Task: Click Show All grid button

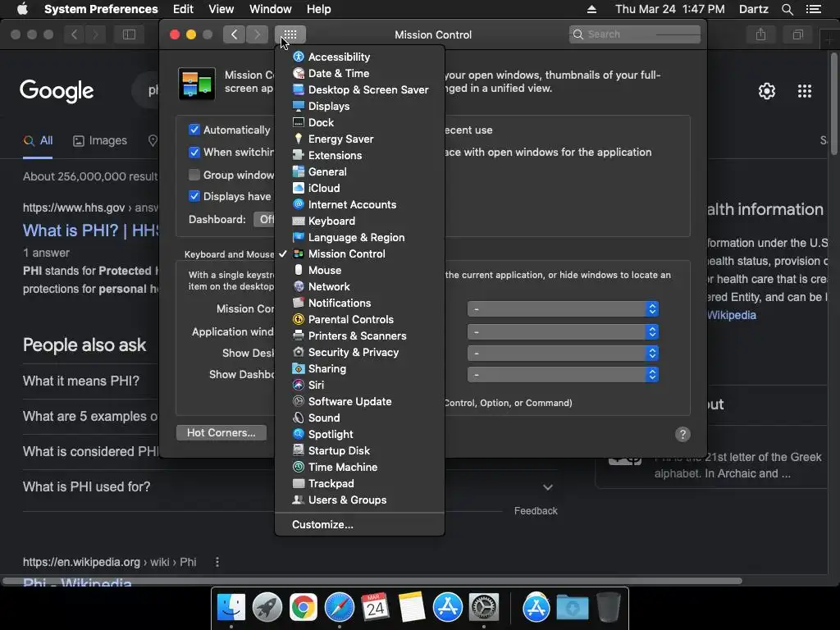Action: tap(290, 34)
